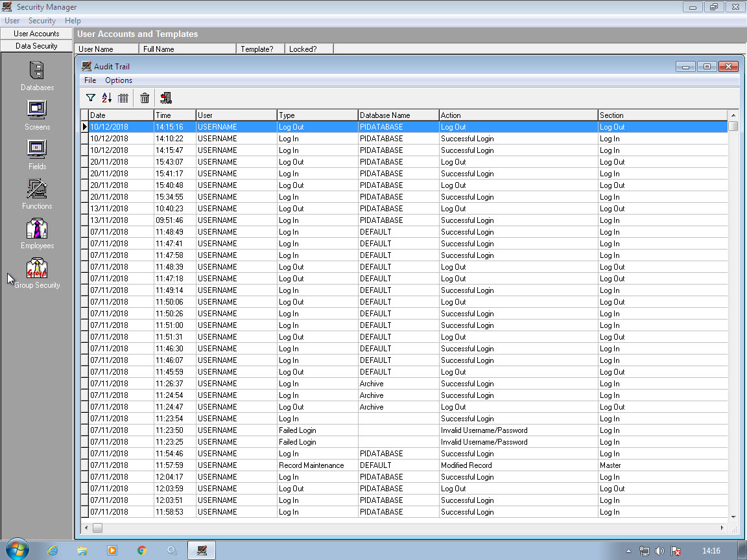Launch Chrome from the taskbar
Image resolution: width=747 pixels, height=560 pixels.
(142, 550)
